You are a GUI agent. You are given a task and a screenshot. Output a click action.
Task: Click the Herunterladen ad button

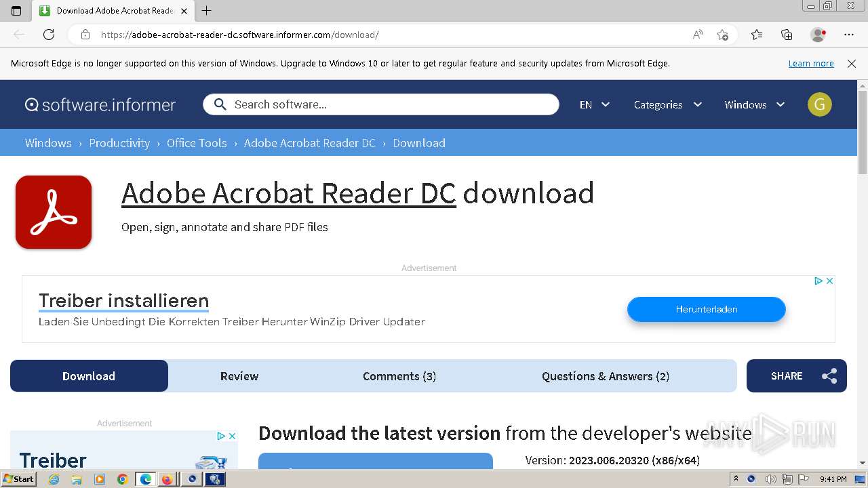706,309
